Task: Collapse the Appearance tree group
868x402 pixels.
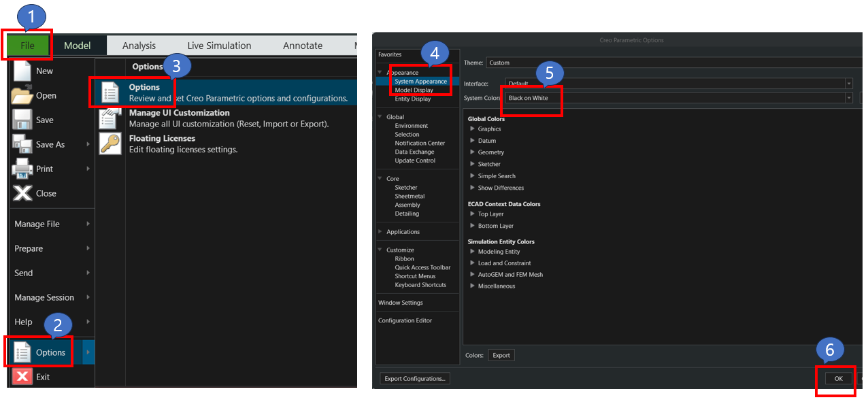Action: click(x=380, y=72)
